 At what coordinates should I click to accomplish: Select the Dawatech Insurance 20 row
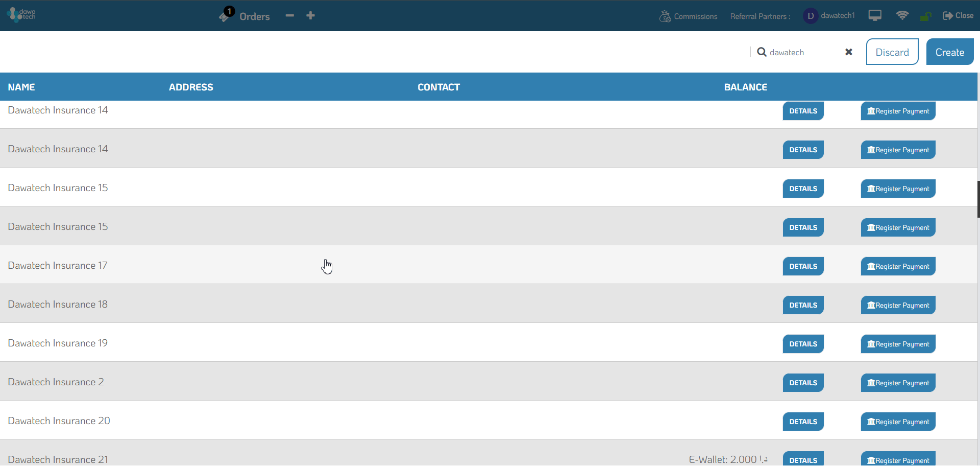[488, 420]
